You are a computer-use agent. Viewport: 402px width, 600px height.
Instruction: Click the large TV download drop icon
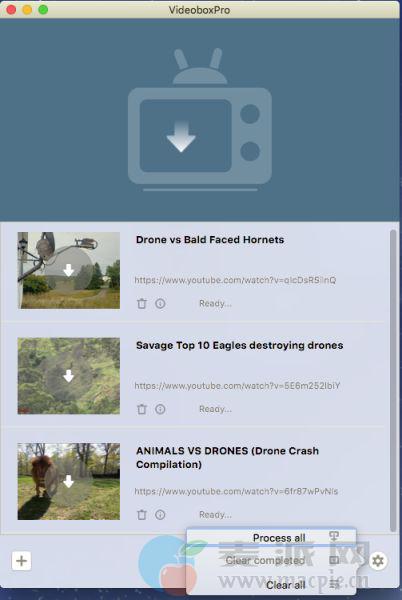coord(200,120)
